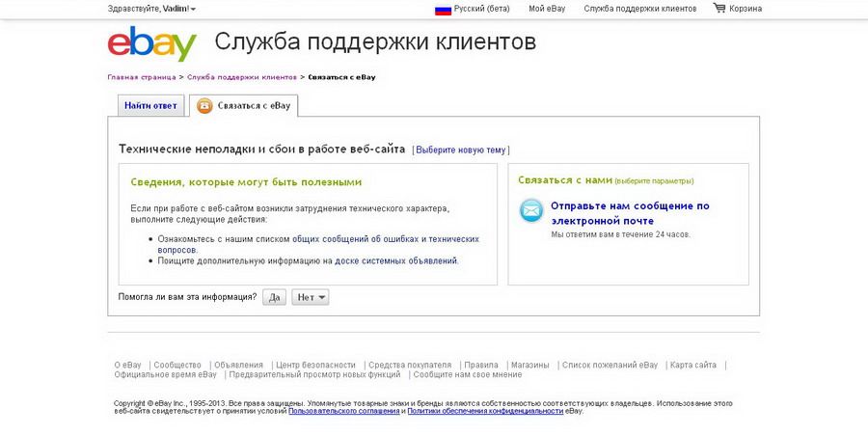
Task: Open 'Магазины' footer link
Action: [530, 365]
